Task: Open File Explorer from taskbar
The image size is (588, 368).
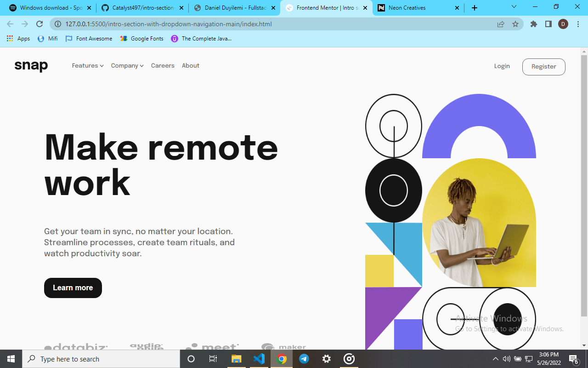Action: point(236,359)
